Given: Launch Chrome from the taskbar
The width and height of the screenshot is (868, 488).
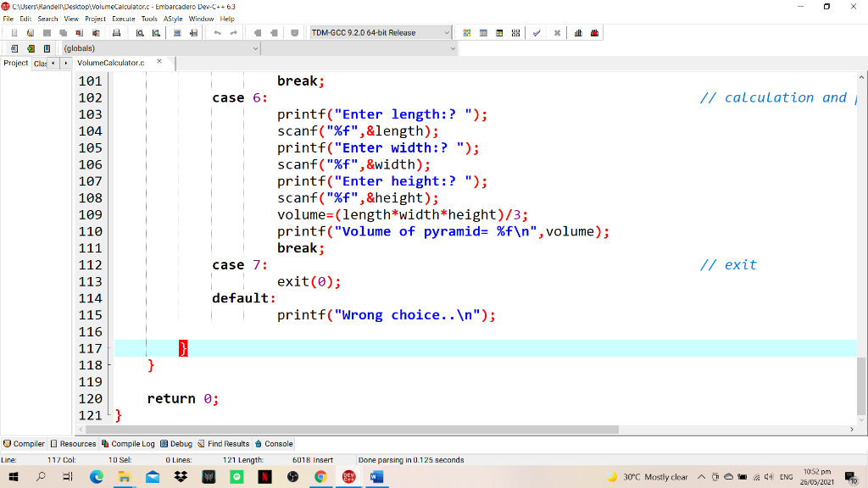Looking at the screenshot, I should (321, 476).
